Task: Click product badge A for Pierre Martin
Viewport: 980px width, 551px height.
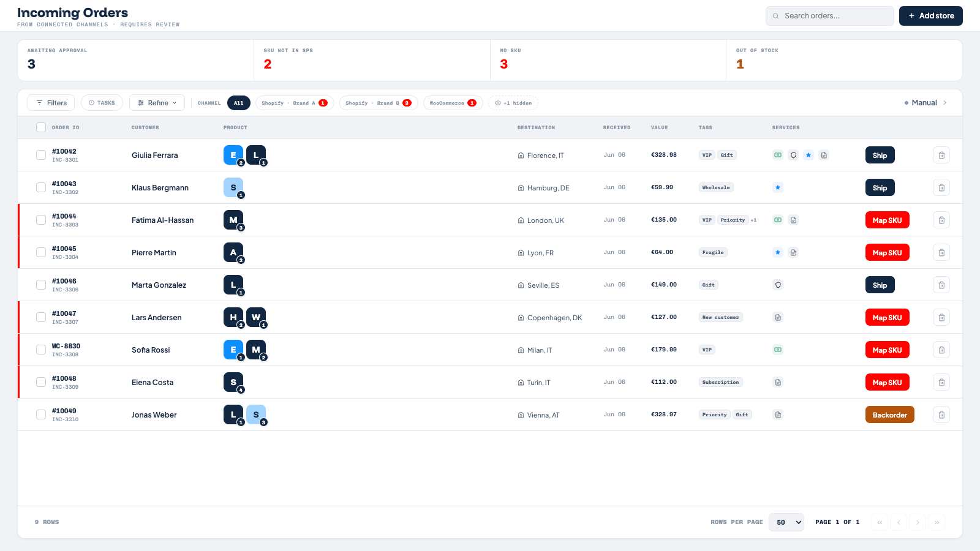Action: (x=233, y=252)
